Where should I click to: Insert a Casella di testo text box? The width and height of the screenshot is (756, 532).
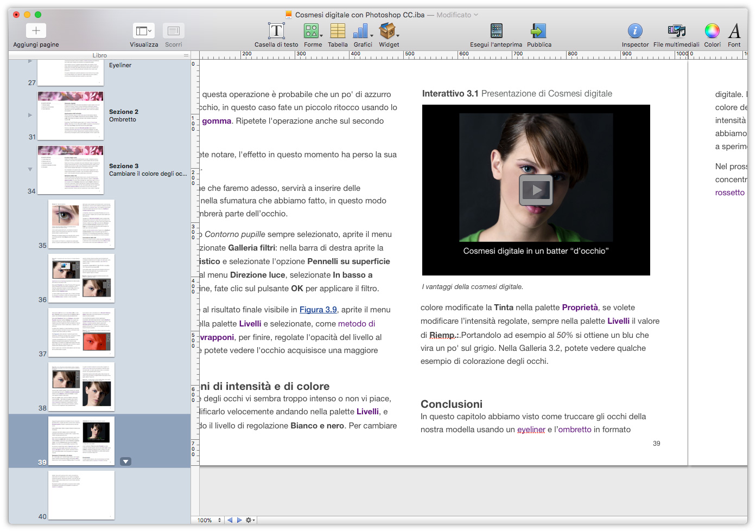(276, 31)
